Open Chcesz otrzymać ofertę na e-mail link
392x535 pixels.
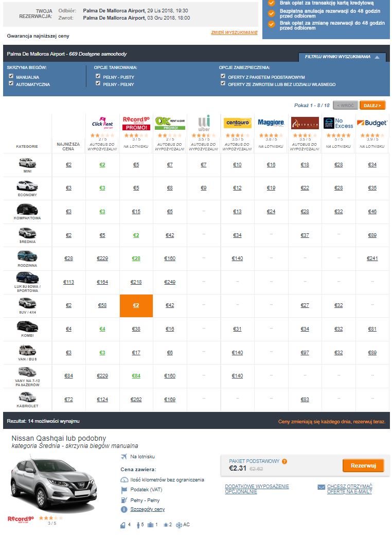pos(349,489)
